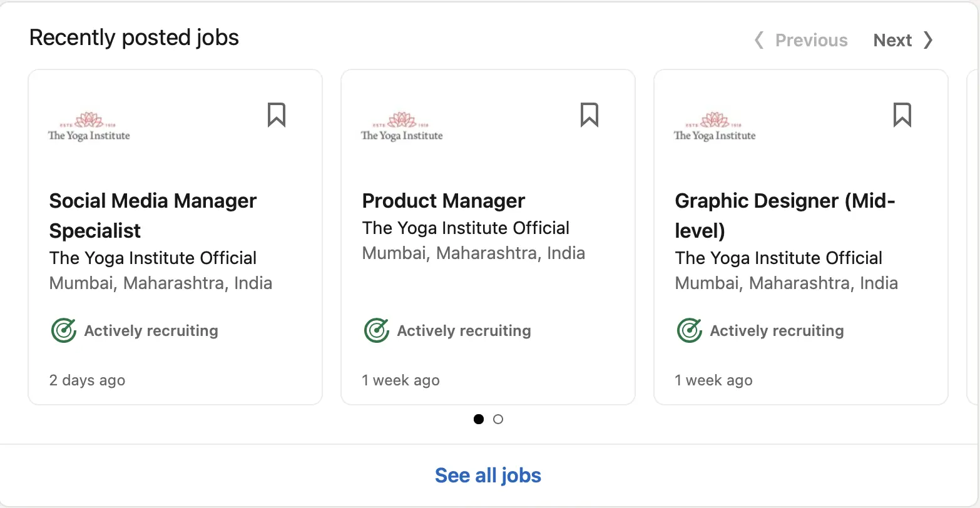
Task: Open Graphic Designer (Mid-level) job title
Action: (x=785, y=216)
